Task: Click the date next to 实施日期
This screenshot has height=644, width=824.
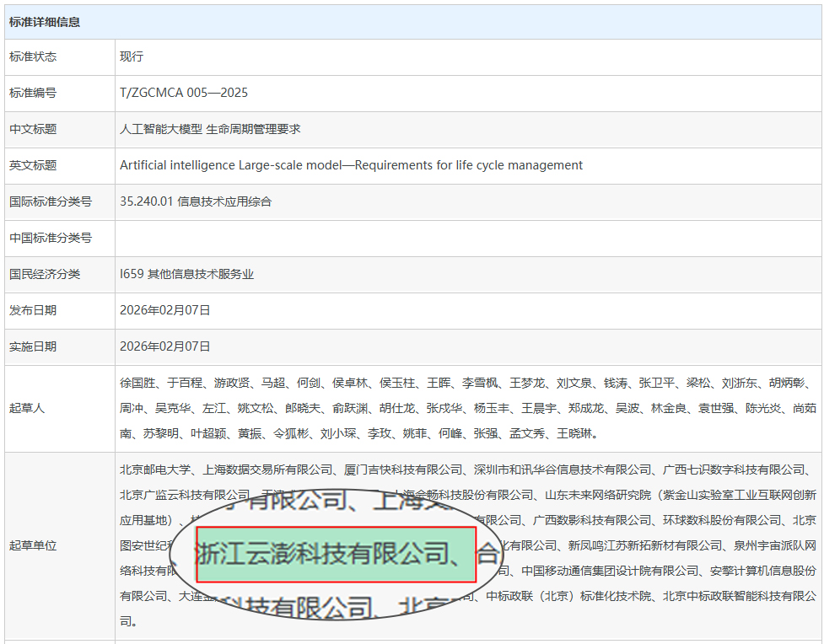Action: [165, 346]
